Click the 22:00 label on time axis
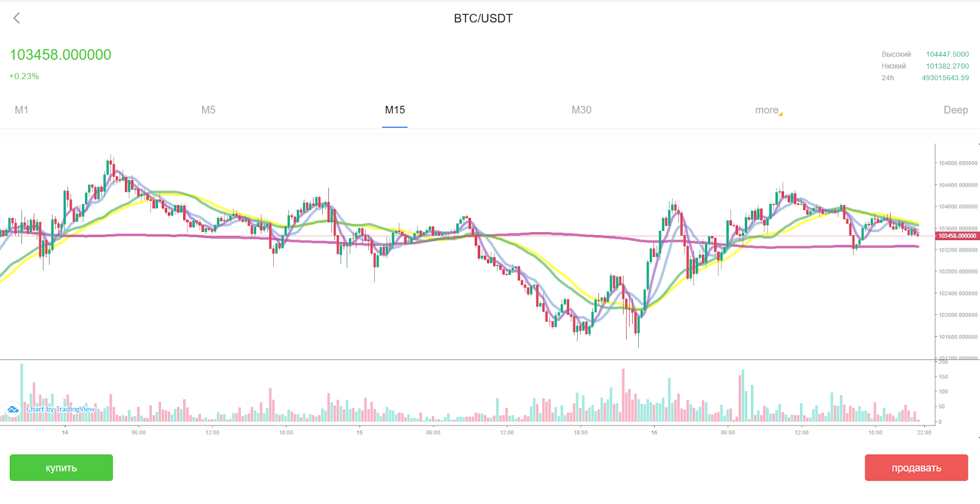Image resolution: width=980 pixels, height=504 pixels. [x=924, y=432]
